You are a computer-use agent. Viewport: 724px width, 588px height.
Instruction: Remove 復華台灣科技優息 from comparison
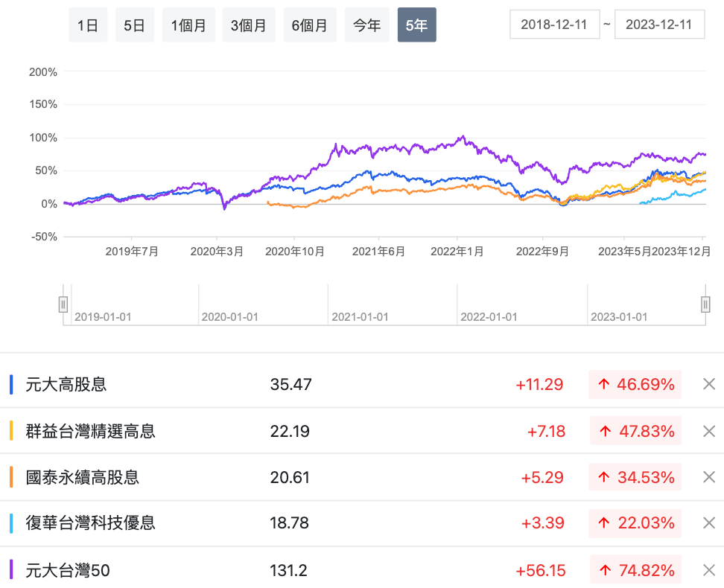coord(709,523)
